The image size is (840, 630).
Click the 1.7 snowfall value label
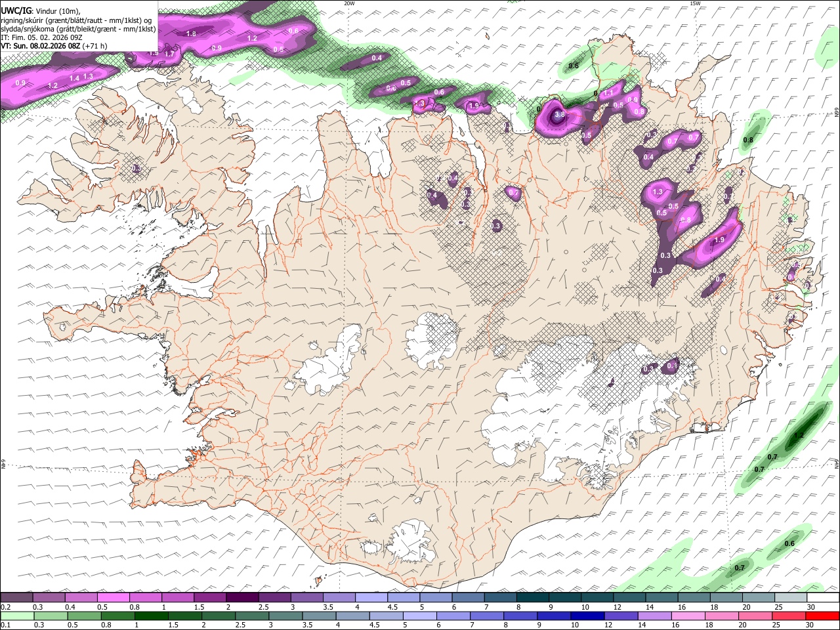(x=169, y=54)
